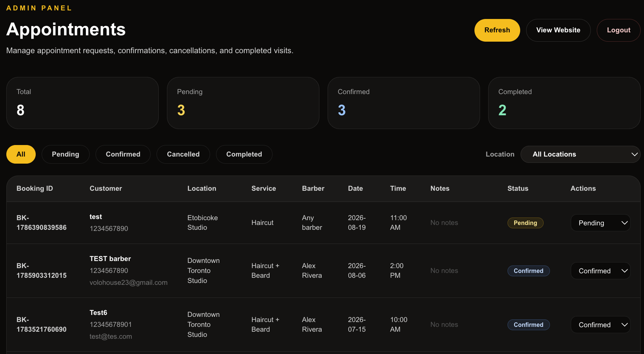The width and height of the screenshot is (644, 354).
Task: Open status dropdown for booking BK-1786390839586
Action: point(600,223)
